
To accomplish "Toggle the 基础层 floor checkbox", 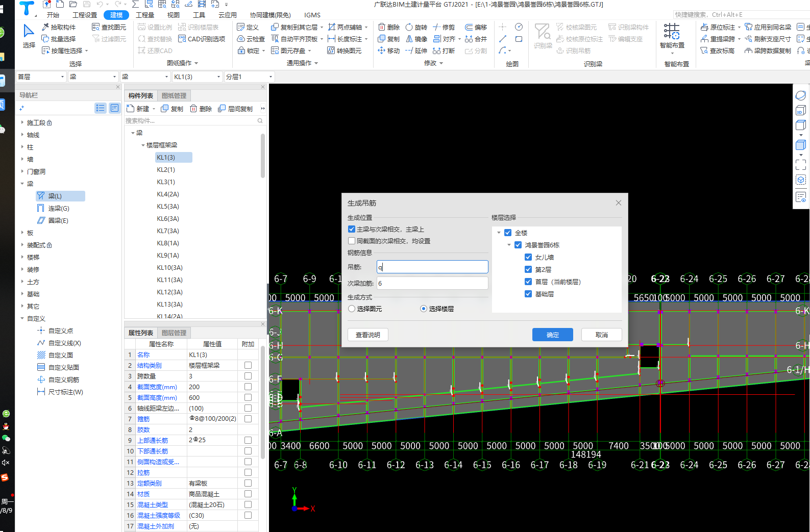I will point(528,294).
